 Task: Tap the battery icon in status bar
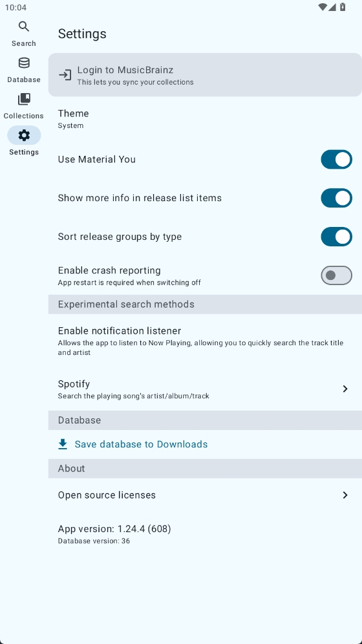[343, 7]
